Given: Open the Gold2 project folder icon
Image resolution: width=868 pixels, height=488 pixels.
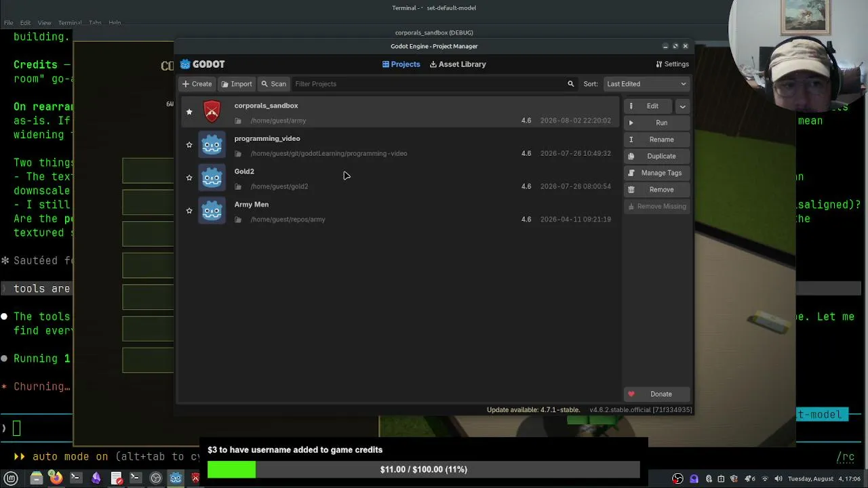Looking at the screenshot, I should 238,186.
